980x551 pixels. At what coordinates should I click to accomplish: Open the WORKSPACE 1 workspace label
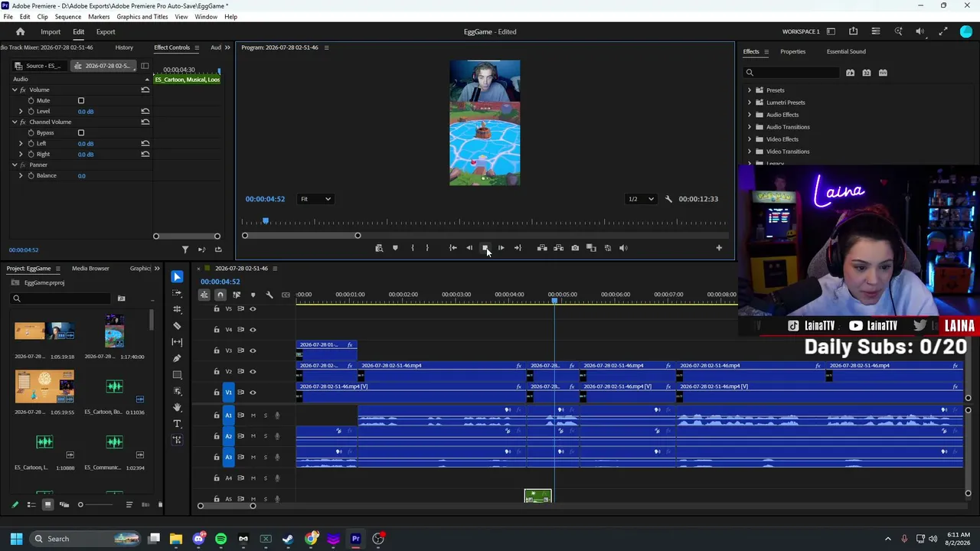pos(801,32)
